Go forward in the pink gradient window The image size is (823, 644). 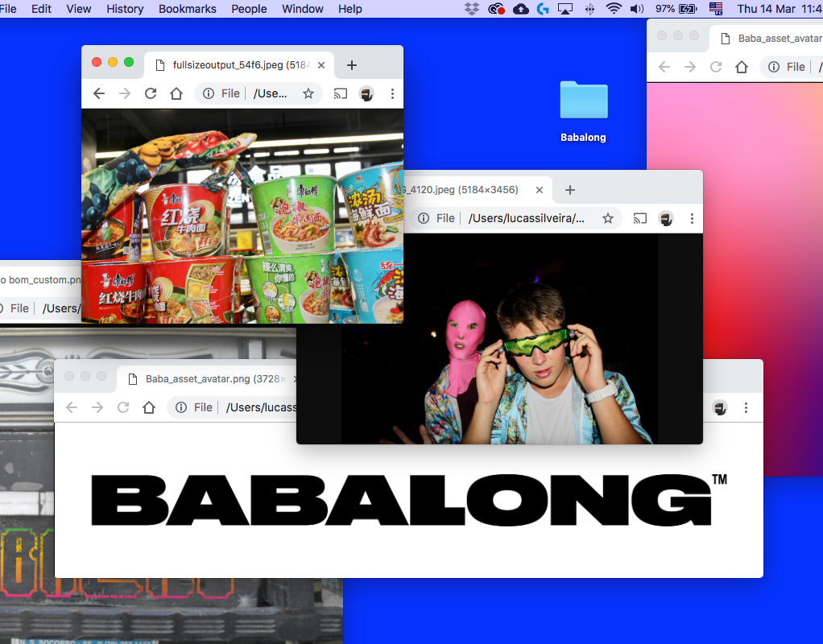[x=689, y=67]
